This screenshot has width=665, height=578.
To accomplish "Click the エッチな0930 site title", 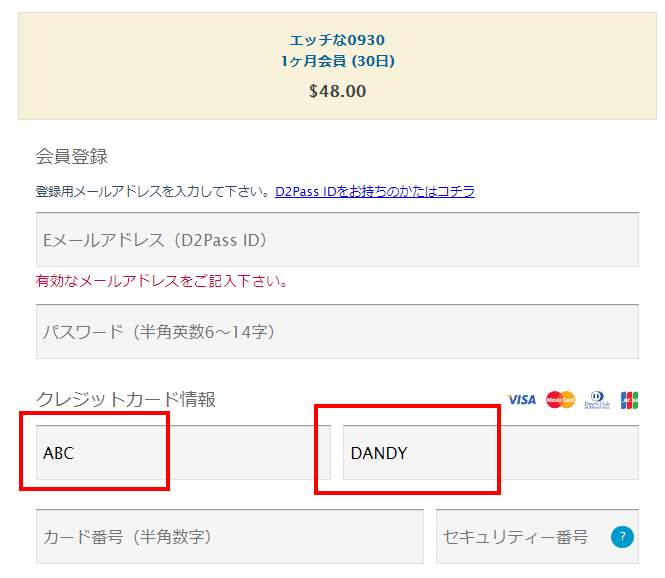I will point(337,40).
